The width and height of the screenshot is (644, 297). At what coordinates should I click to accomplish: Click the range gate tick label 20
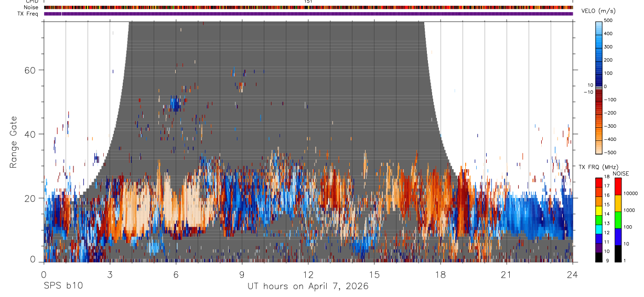(31, 198)
